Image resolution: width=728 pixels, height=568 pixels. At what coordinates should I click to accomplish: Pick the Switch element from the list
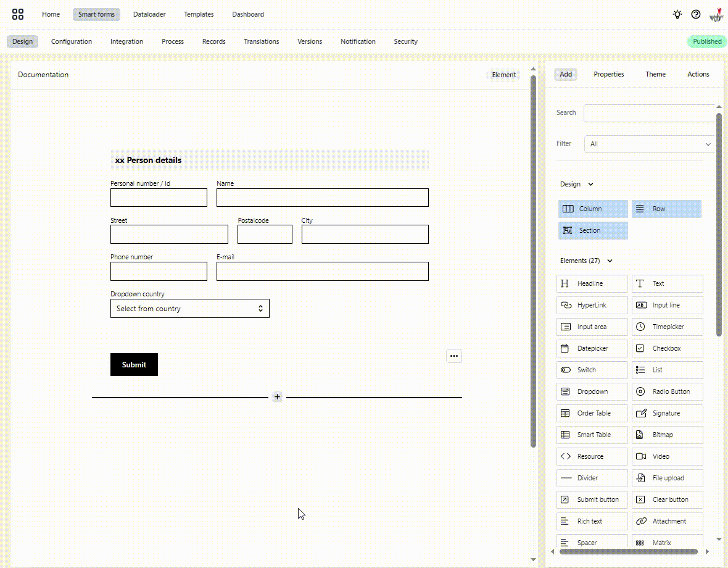click(x=590, y=370)
